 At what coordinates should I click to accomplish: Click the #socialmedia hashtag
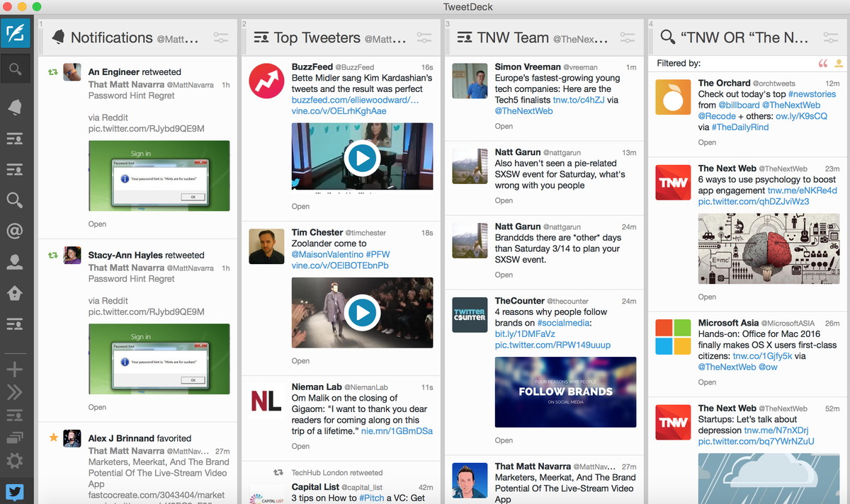pyautogui.click(x=564, y=323)
